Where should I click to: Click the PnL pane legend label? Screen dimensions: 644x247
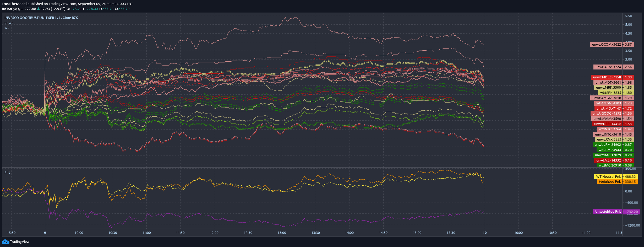(x=7, y=173)
